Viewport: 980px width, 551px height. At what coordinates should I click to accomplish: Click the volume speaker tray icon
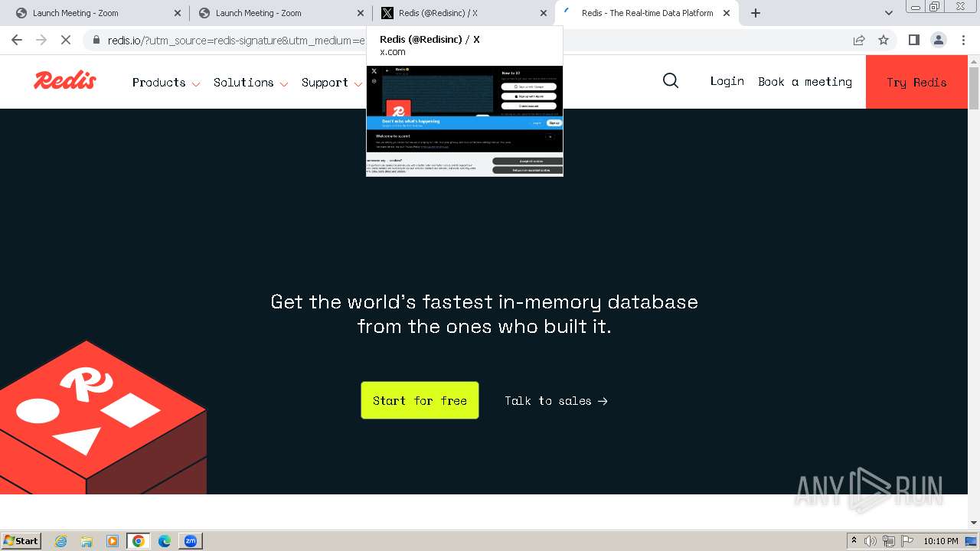(871, 541)
